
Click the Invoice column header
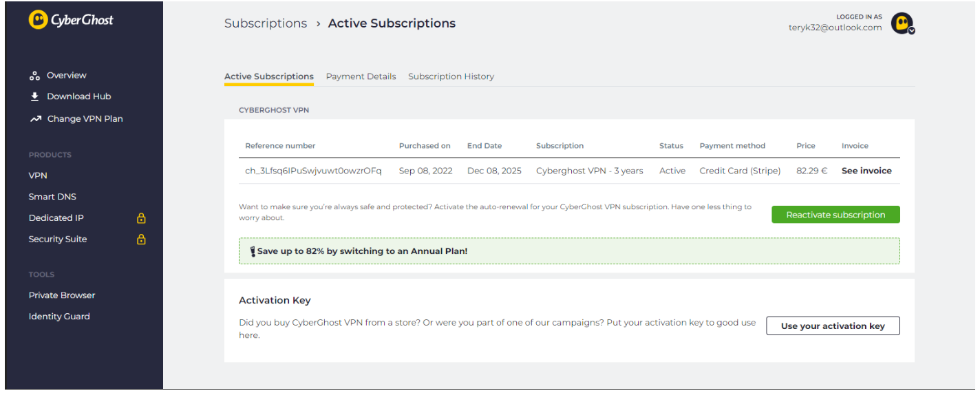click(855, 146)
